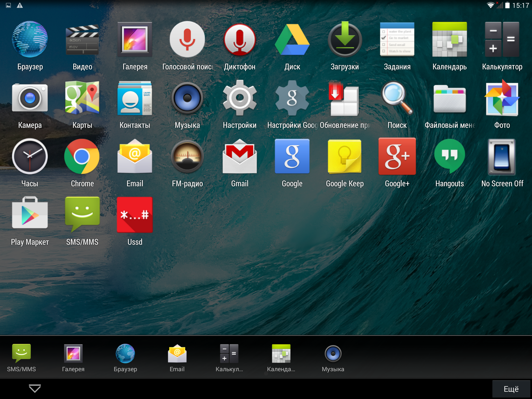532x399 pixels.
Task: Open Галерея in the app grid
Action: (135, 46)
